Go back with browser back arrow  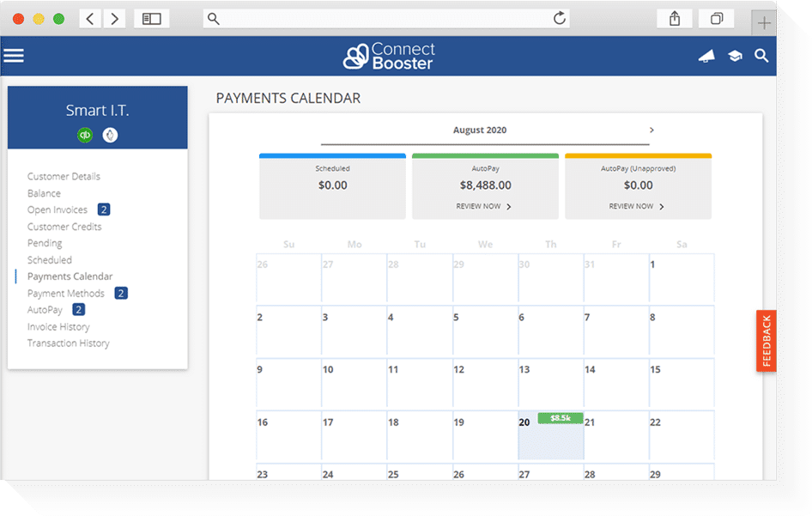[x=90, y=19]
